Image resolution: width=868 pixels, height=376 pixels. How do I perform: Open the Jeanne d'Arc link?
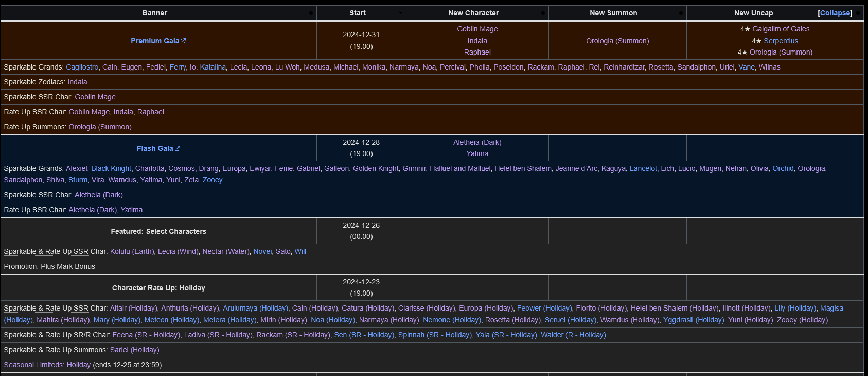[576, 168]
